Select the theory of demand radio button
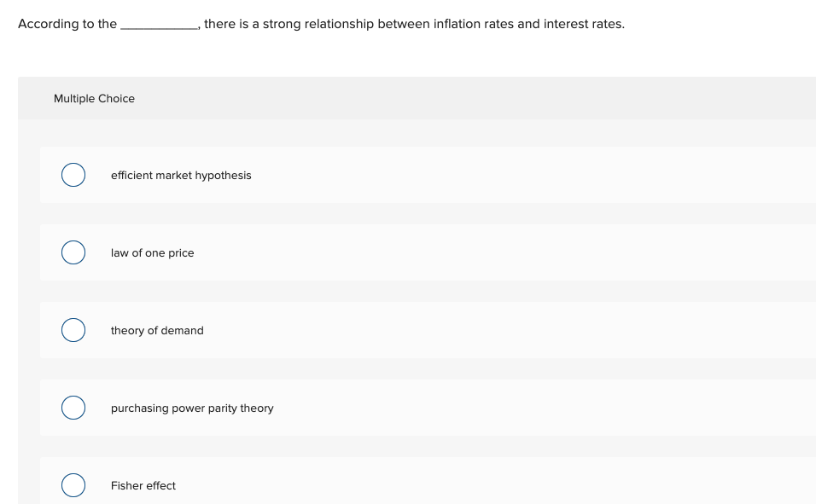 coord(73,329)
